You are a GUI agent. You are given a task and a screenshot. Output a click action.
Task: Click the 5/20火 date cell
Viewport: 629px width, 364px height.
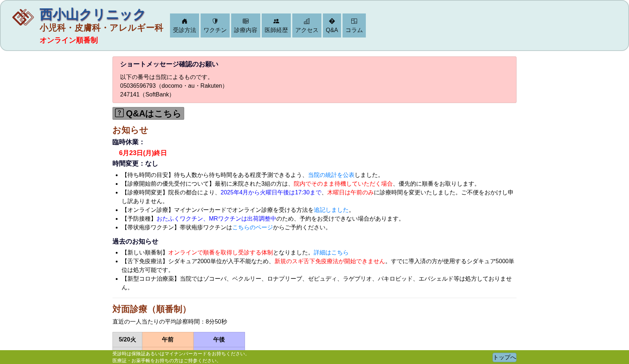(127, 340)
